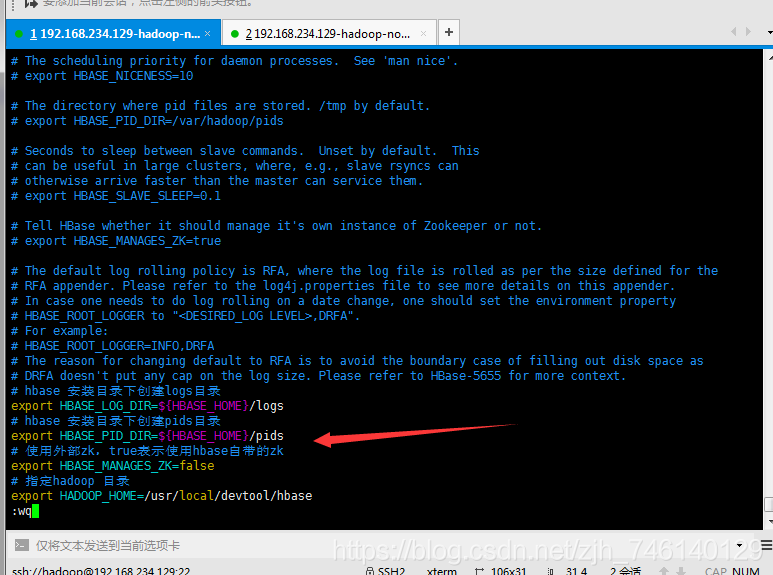Click the 106x31 terminal size indicator

[508, 571]
